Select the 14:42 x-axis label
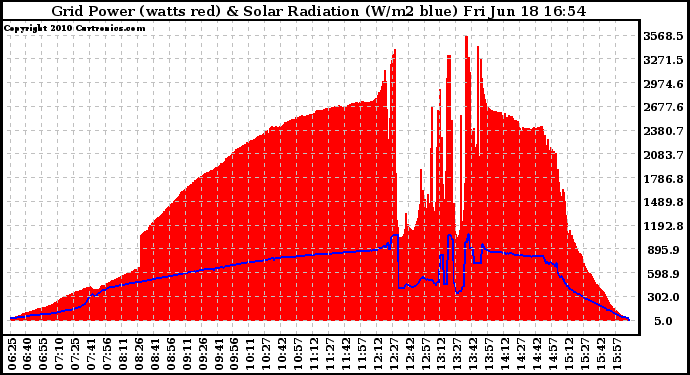The image size is (690, 375). coord(538,353)
